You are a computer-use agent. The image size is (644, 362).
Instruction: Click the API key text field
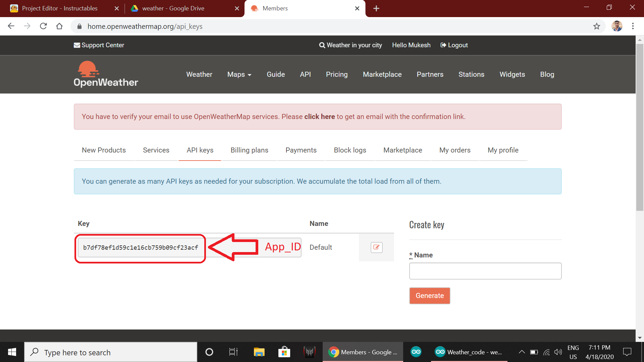tap(190, 247)
